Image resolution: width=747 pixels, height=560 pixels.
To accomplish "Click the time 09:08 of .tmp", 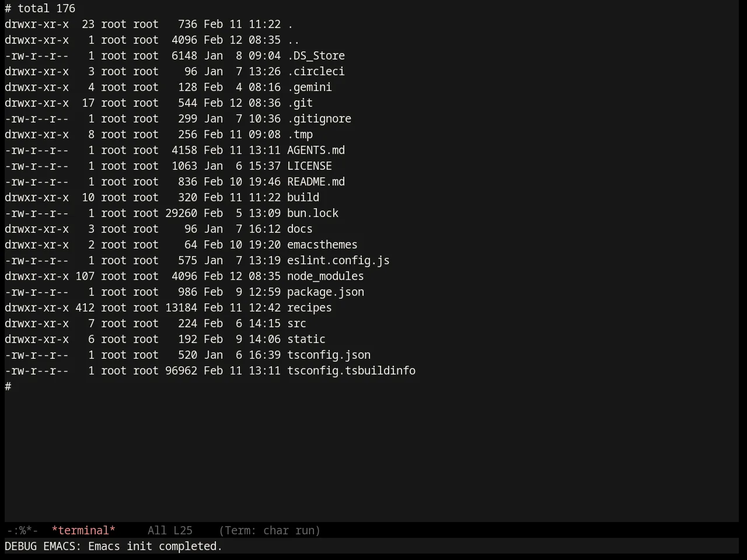I will 264,134.
